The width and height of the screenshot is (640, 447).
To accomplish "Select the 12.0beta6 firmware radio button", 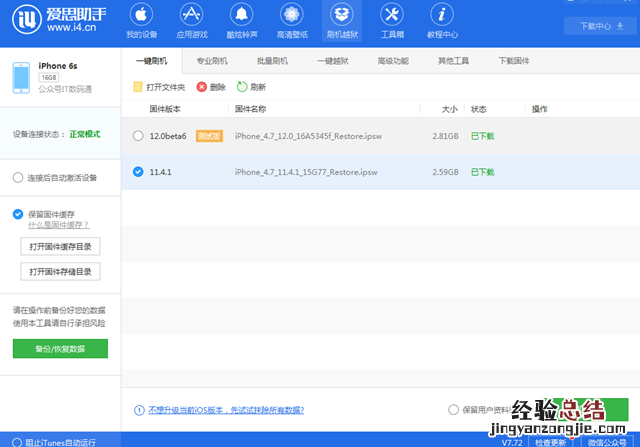I will click(x=138, y=136).
